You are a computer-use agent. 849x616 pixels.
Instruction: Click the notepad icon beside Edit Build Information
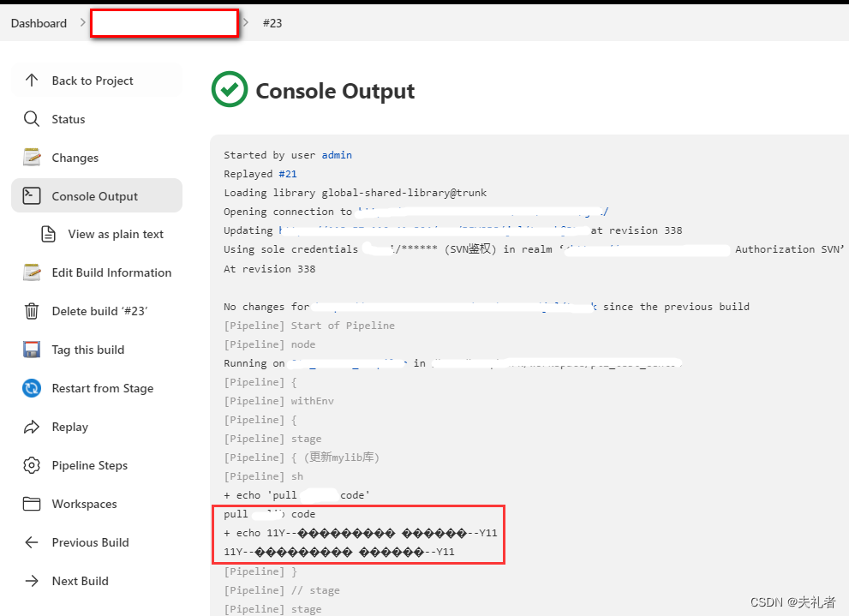click(32, 272)
